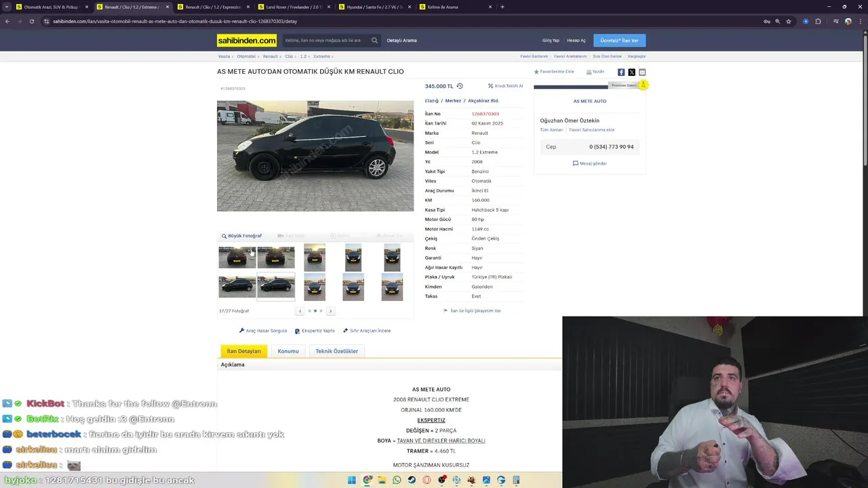Open Chrome from the taskbar
Screen dimensions: 868x488
click(367, 480)
